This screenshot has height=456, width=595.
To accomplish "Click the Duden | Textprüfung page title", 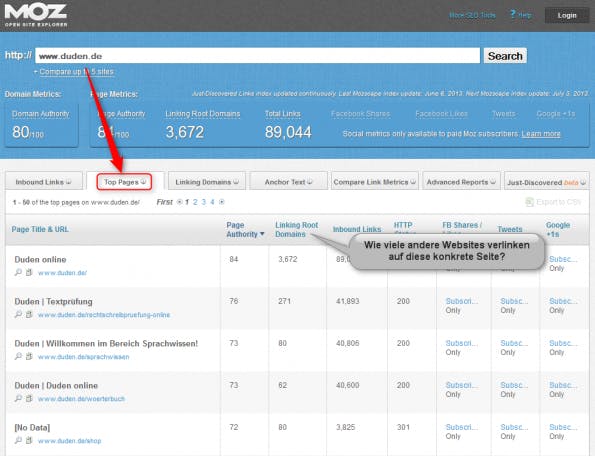I will tap(54, 302).
